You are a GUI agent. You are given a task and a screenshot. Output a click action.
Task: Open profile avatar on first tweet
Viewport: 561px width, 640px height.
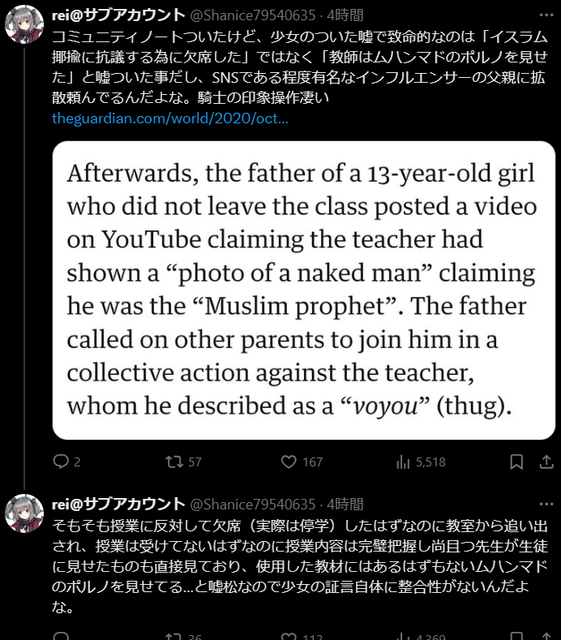click(24, 24)
